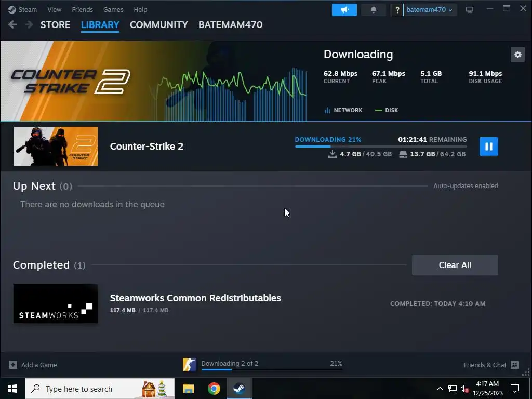Screen dimensions: 532x399
Task: Switch to Big Picture mode monitor icon
Action: pyautogui.click(x=470, y=10)
